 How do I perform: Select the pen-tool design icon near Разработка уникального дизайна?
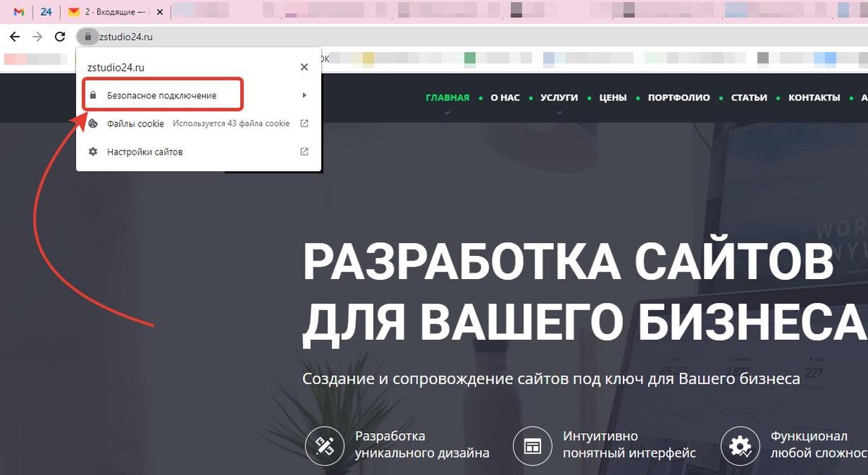pyautogui.click(x=325, y=445)
